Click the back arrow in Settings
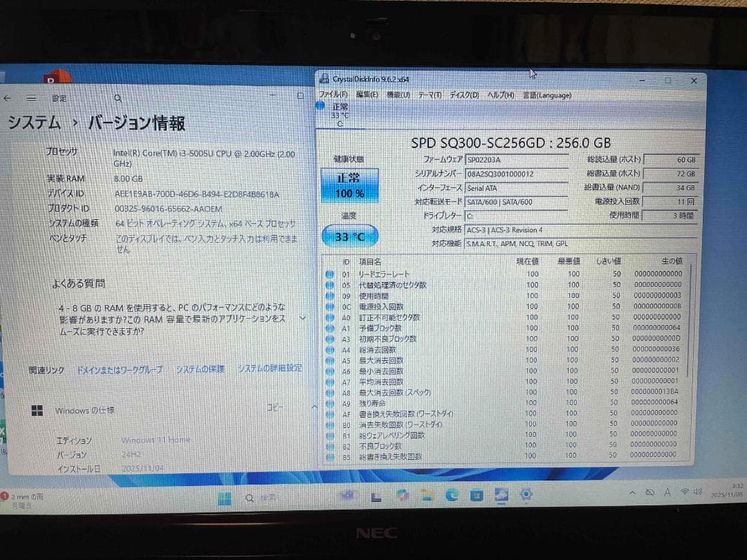Screen dimensions: 747x560 (x=8, y=98)
